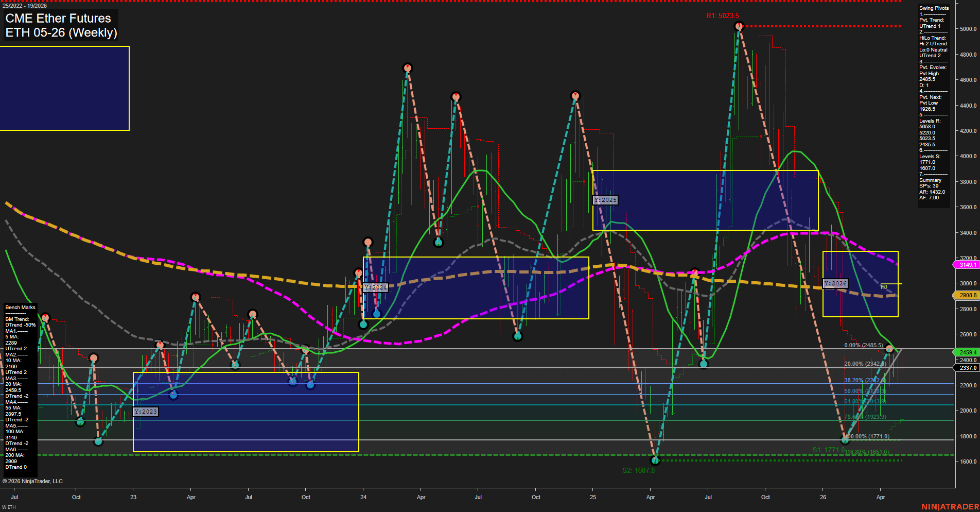
Task: Click the swing low pivot marker above S2 1607.0
Action: point(655,460)
